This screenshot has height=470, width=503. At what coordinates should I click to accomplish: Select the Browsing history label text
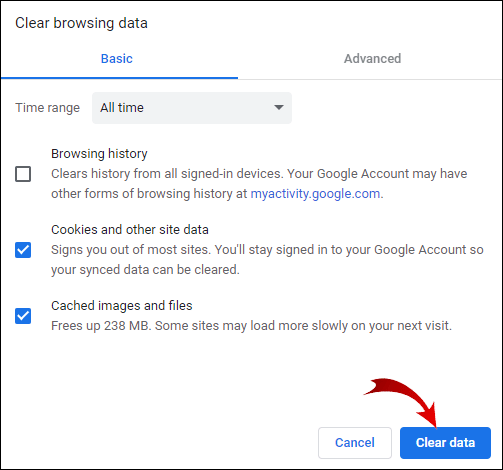[99, 154]
